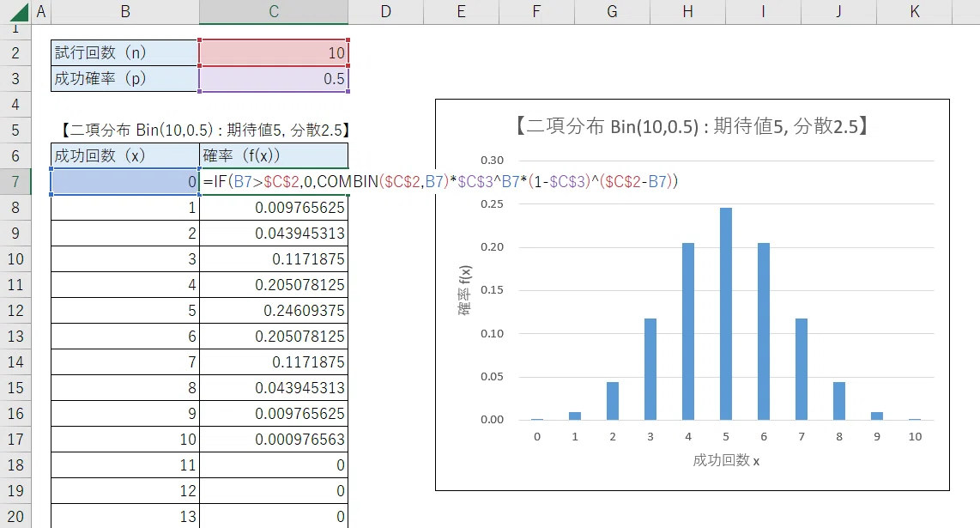Click the chart bar at x=3
The width and height of the screenshot is (980, 528).
[x=650, y=369]
